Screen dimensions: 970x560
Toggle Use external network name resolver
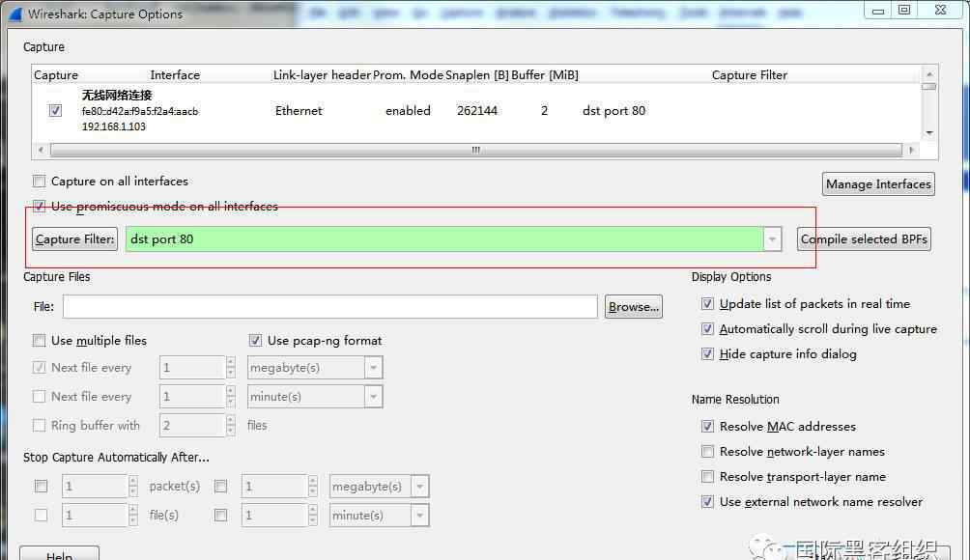(707, 502)
